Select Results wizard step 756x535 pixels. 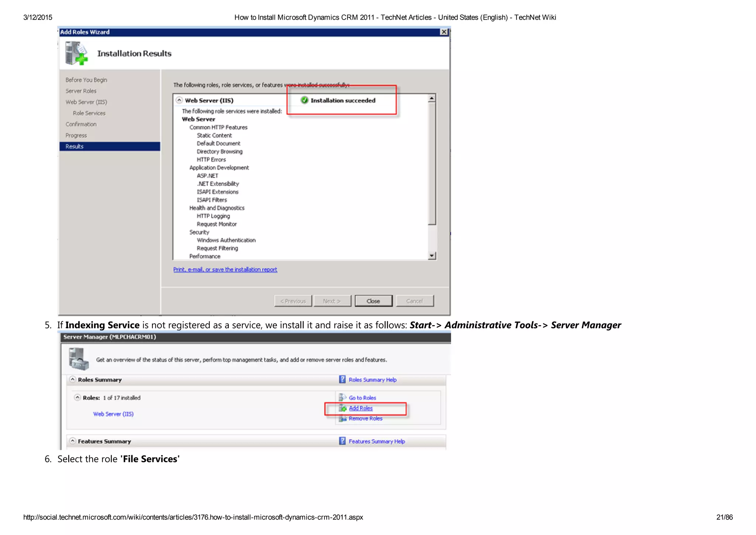[110, 146]
